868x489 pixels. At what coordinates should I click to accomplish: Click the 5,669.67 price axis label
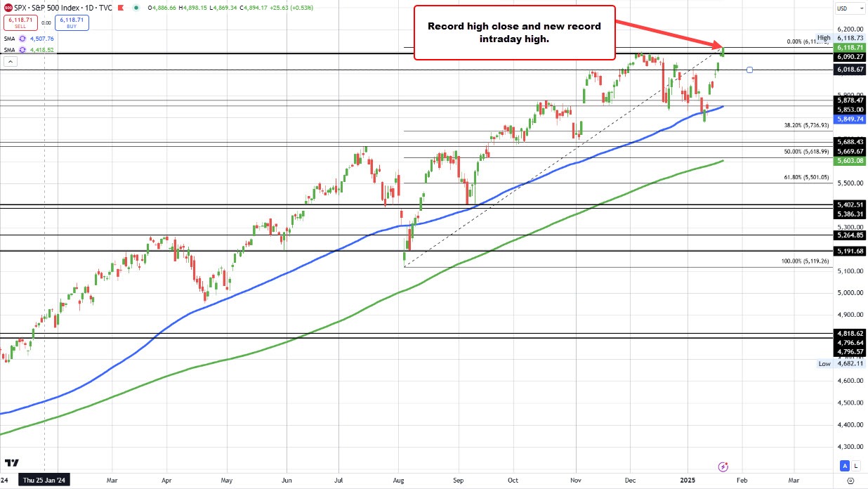[850, 151]
